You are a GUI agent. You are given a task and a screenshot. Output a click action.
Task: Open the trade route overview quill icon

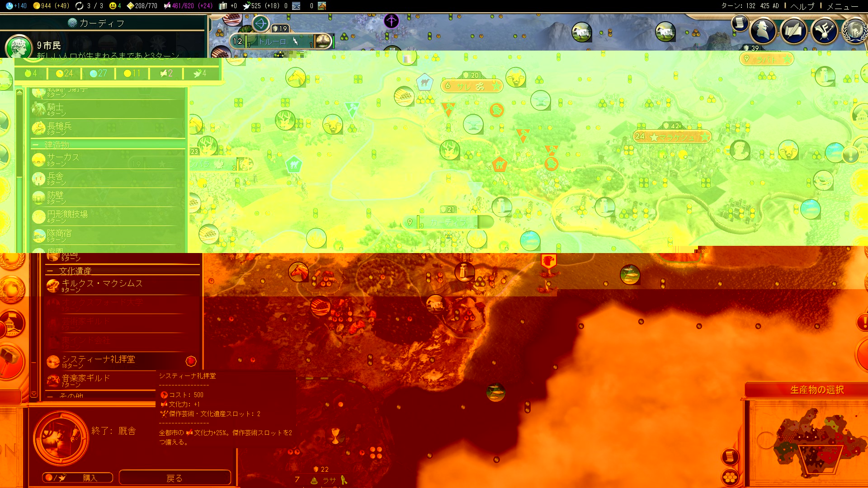[x=793, y=30]
